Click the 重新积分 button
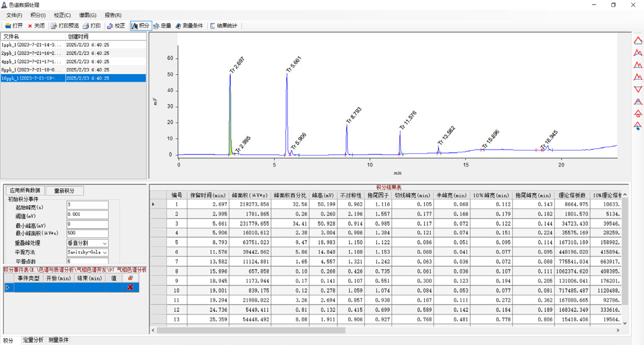Screen dimensions: 644x345 (x=65, y=190)
